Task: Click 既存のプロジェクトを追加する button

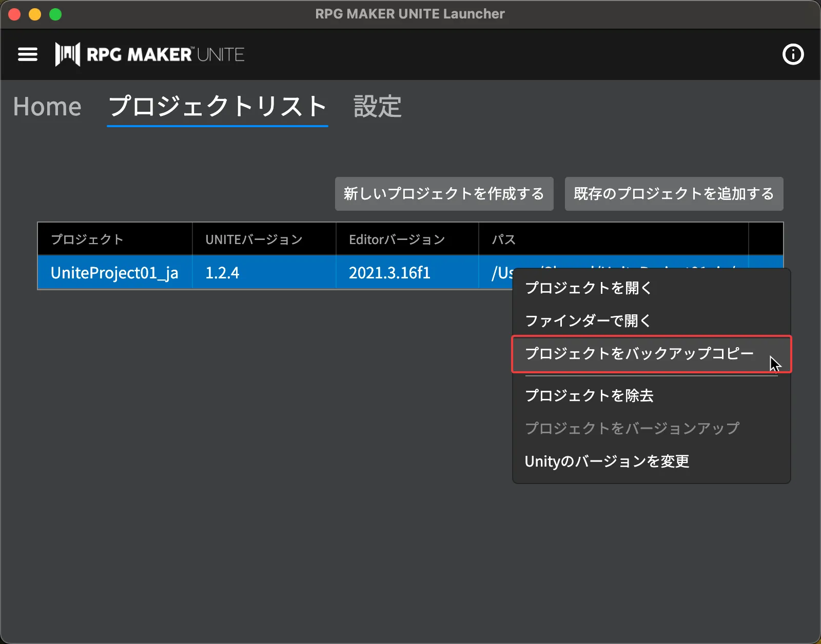Action: coord(674,194)
